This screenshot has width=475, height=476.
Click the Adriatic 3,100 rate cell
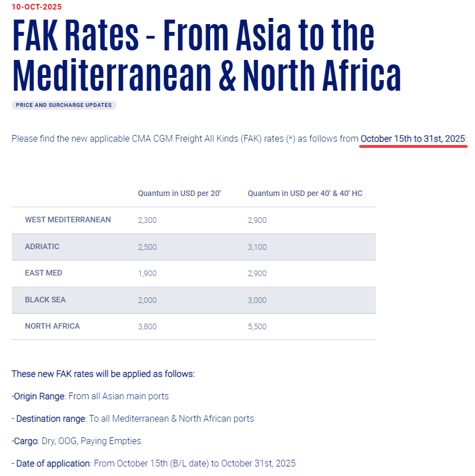point(257,246)
